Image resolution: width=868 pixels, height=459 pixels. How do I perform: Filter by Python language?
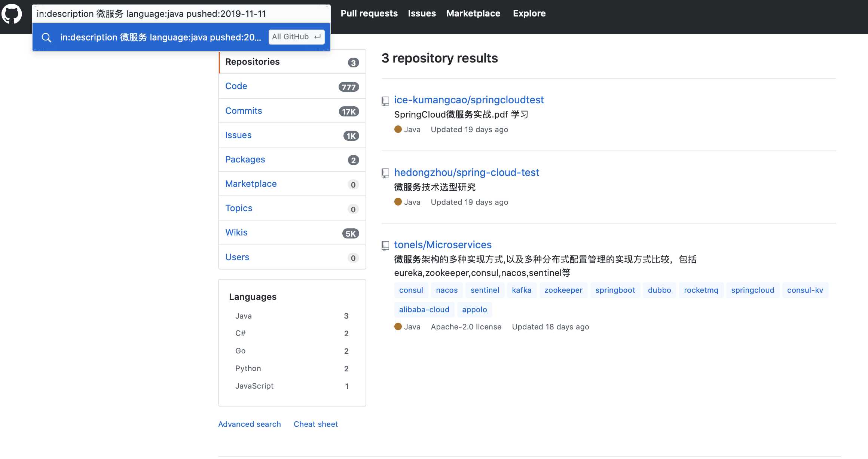tap(292, 368)
